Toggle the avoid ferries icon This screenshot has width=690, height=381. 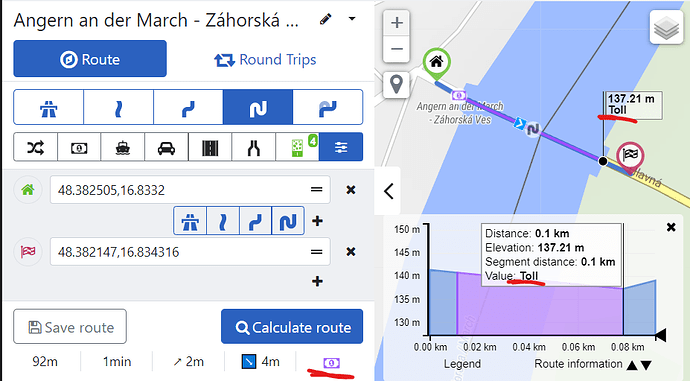tap(123, 147)
